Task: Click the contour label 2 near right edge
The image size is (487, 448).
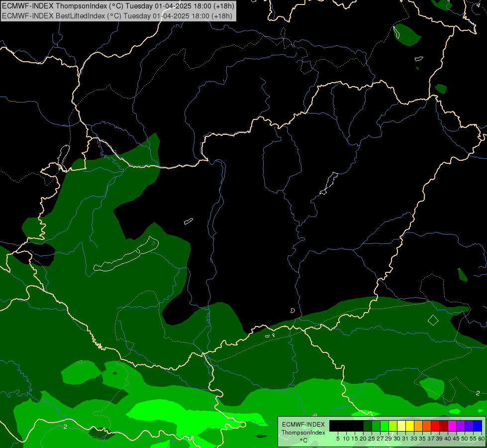Action: (x=478, y=393)
